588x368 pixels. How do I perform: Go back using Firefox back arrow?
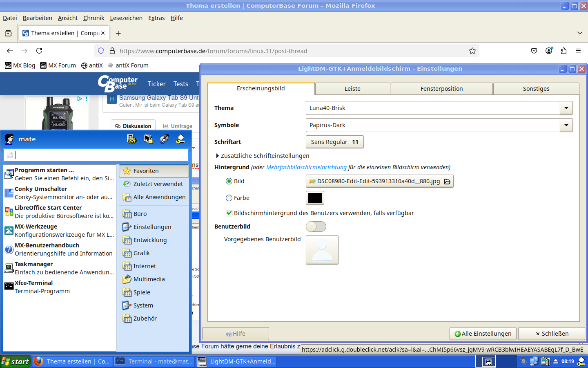pos(10,51)
